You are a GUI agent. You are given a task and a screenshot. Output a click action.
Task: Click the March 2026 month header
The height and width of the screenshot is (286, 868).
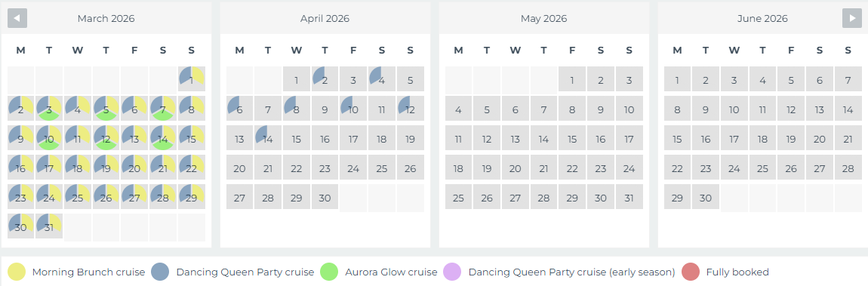pos(106,18)
